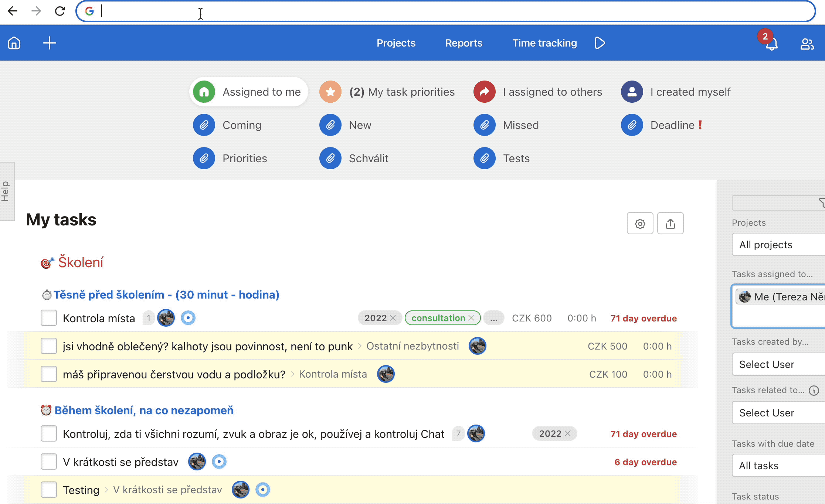Image resolution: width=825 pixels, height=504 pixels.
Task: Open Projects menu in top navigation
Action: tap(396, 43)
